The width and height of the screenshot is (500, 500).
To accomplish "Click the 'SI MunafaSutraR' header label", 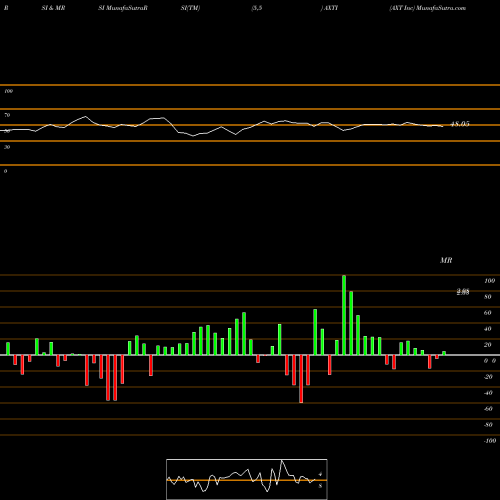I will point(123,8).
